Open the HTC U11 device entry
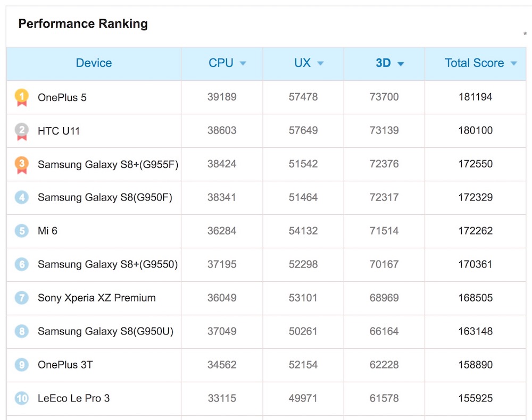Viewport: 532px width, 420px height. [x=59, y=131]
